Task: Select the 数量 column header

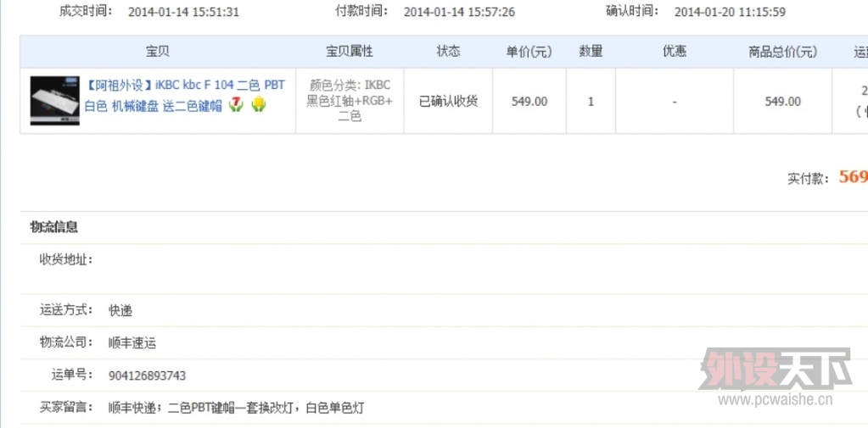Action: click(x=591, y=52)
